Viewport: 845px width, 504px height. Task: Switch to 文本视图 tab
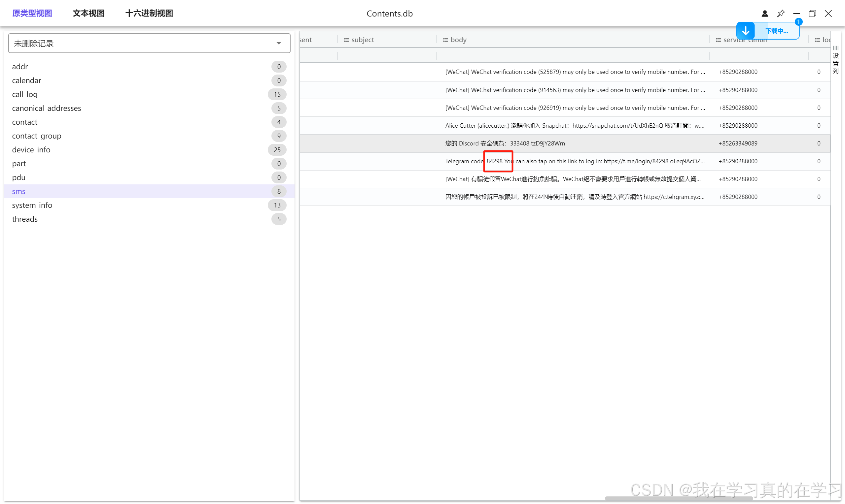coord(88,13)
